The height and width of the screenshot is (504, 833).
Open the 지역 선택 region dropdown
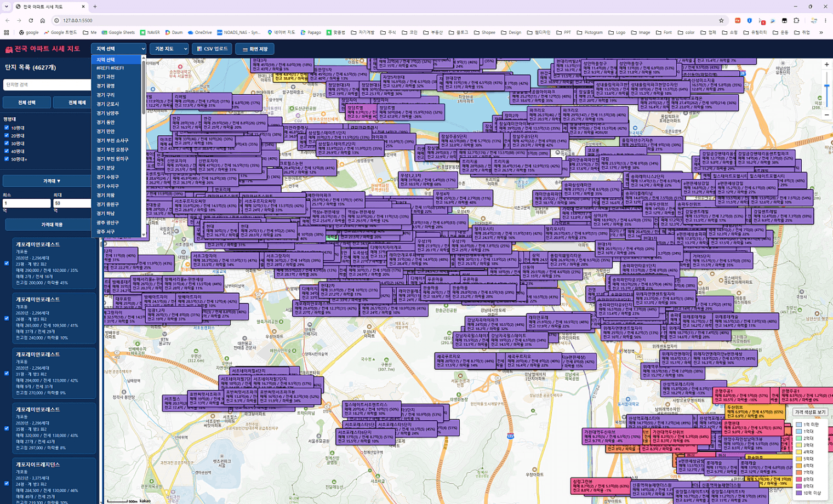(x=118, y=49)
